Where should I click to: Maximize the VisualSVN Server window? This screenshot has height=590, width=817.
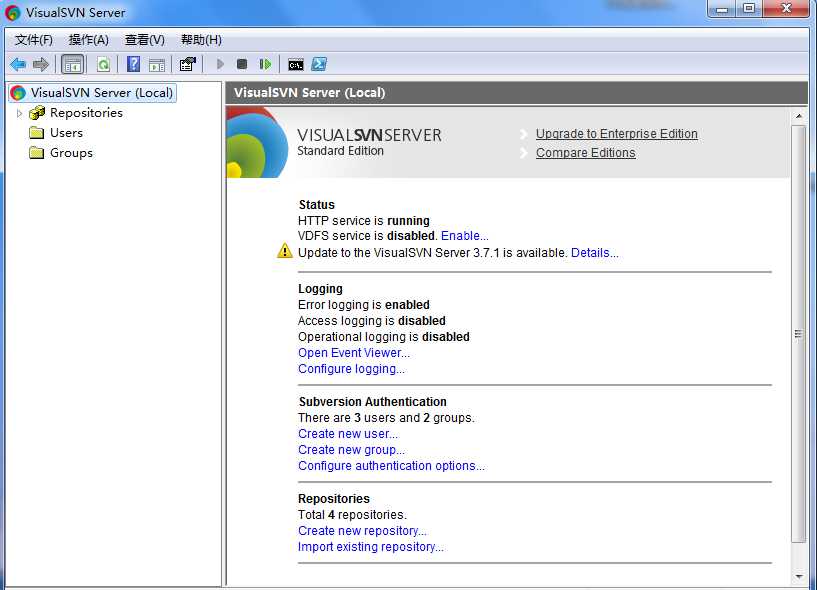749,9
